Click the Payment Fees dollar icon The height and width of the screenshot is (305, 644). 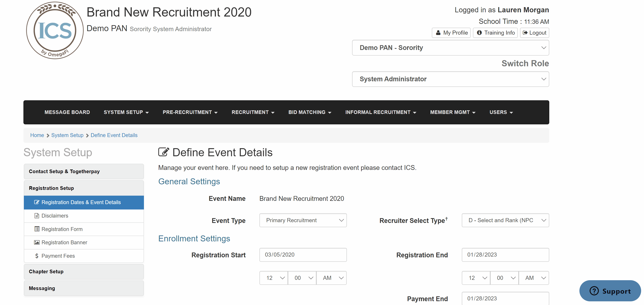[x=37, y=256]
